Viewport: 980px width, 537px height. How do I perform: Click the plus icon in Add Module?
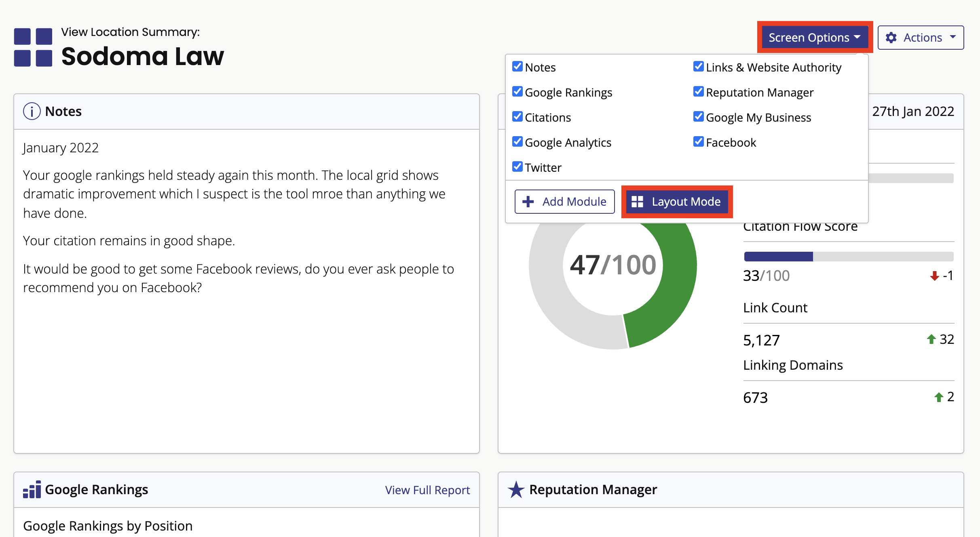[528, 201]
